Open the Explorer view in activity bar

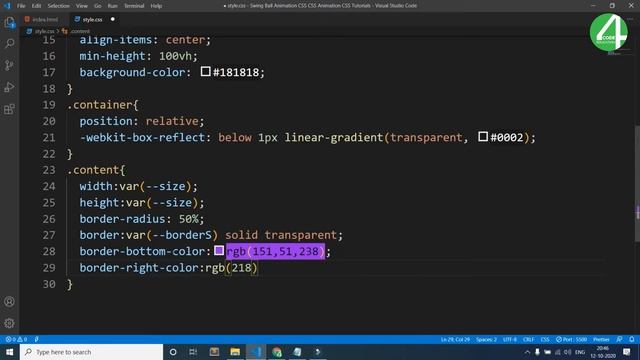click(9, 22)
